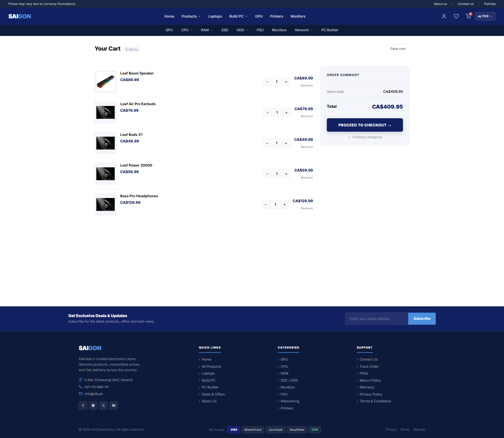The image size is (504, 438).
Task: Increase Bass Pro Headphones quantity
Action: [285, 205]
